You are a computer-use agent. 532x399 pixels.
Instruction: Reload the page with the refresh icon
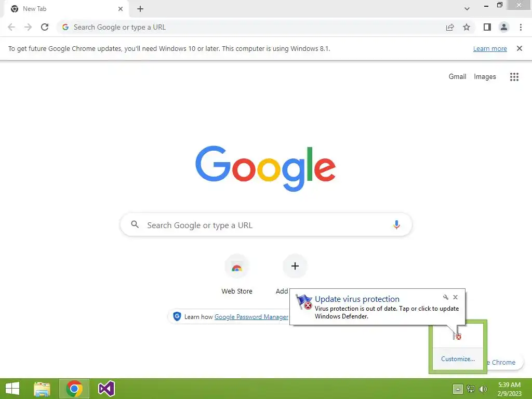tap(45, 27)
